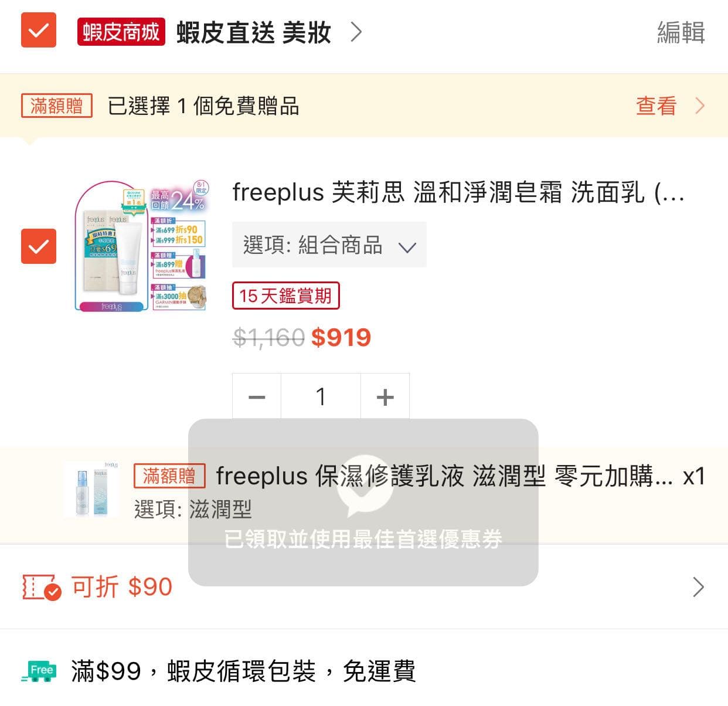Click the gift lotion product thumbnail

coord(91,488)
